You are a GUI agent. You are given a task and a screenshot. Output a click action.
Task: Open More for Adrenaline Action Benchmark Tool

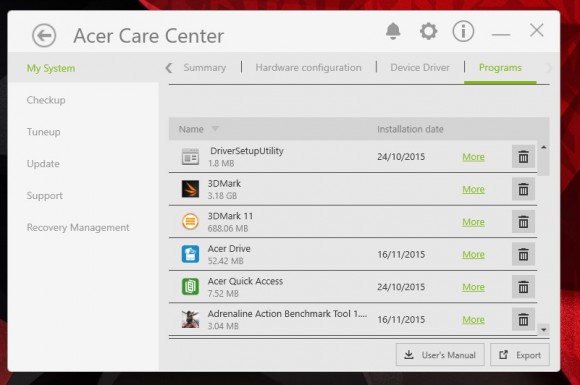(473, 320)
